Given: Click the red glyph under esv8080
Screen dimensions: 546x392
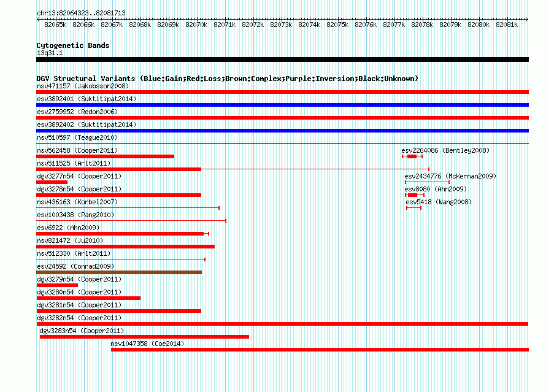Looking at the screenshot, I should (415, 195).
